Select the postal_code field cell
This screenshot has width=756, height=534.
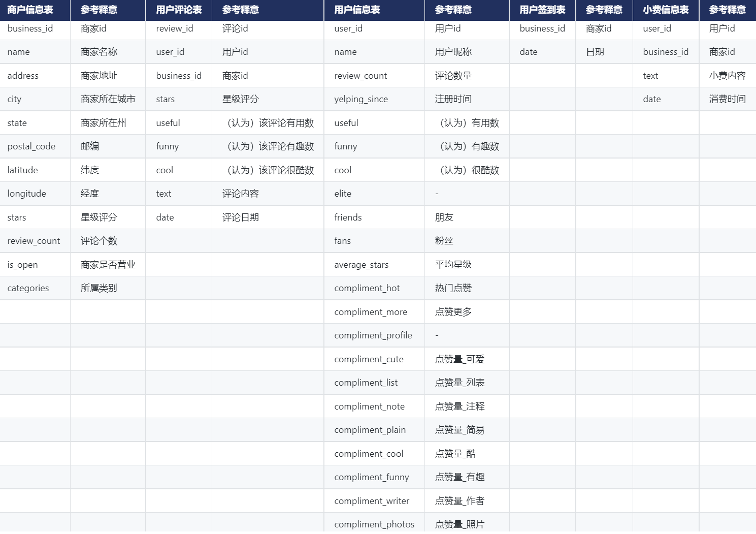coord(35,146)
